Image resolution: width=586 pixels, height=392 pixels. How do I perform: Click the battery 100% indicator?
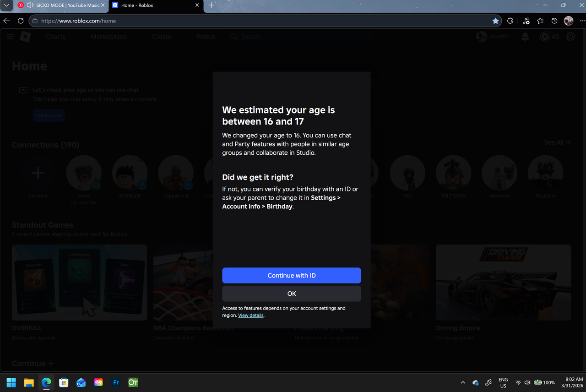coord(544,382)
